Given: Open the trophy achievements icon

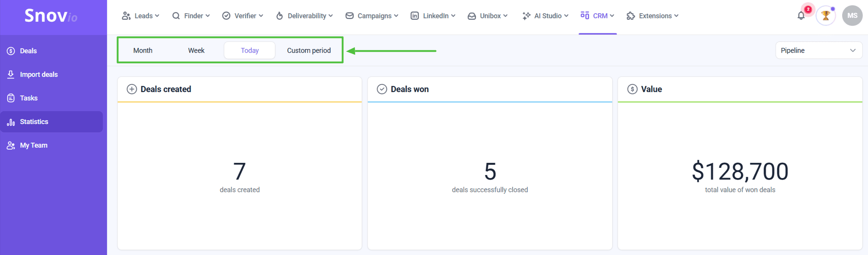Looking at the screenshot, I should pyautogui.click(x=825, y=16).
